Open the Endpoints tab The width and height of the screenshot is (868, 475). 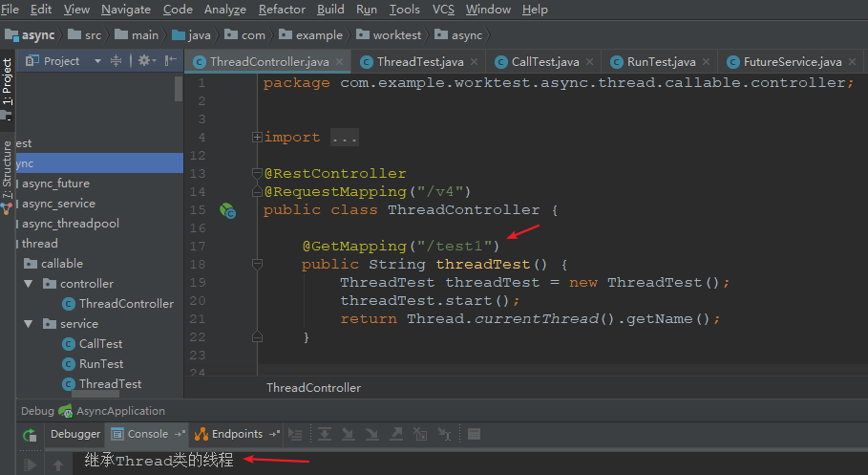[237, 434]
